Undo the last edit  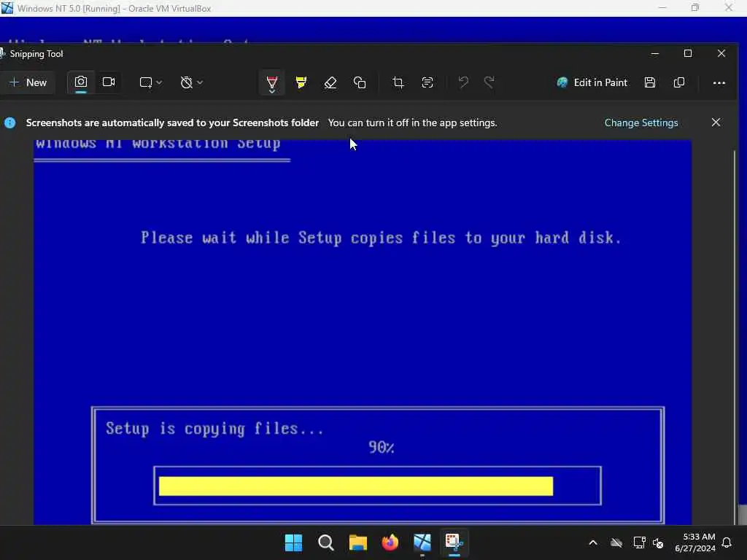[463, 82]
